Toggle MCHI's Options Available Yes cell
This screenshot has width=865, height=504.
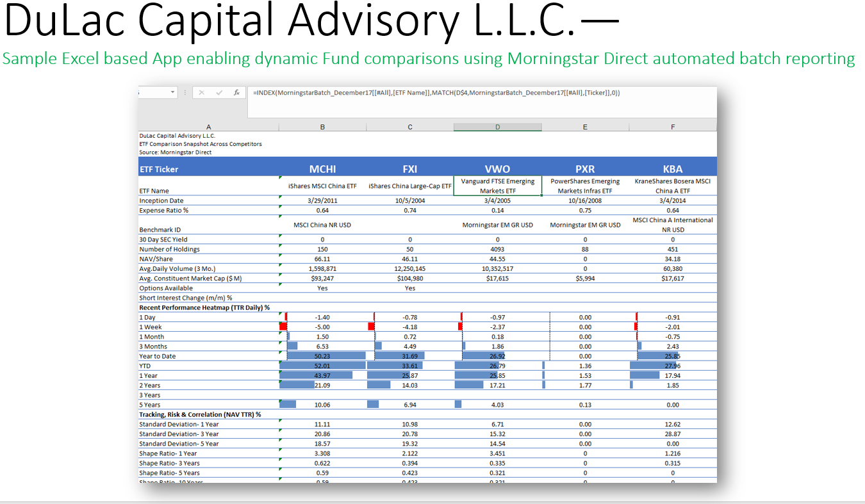(322, 288)
